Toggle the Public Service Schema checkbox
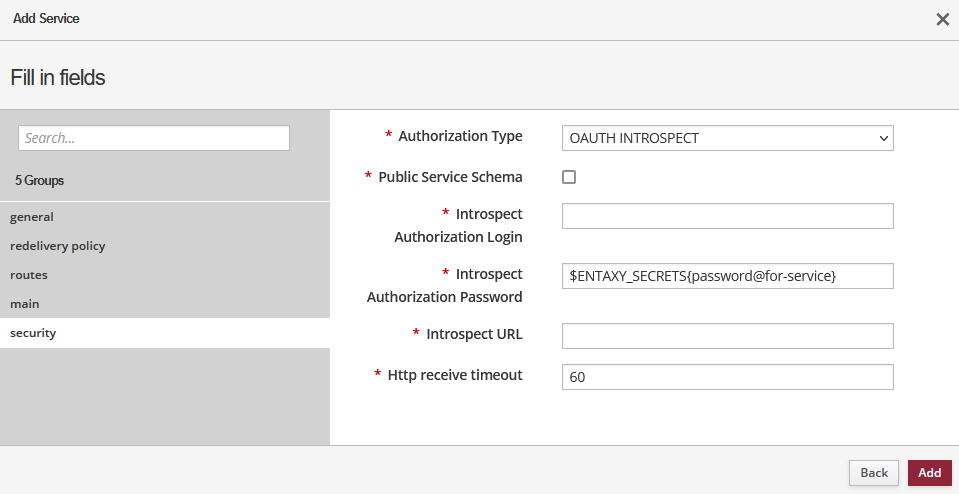The image size is (959, 494). pos(569,177)
